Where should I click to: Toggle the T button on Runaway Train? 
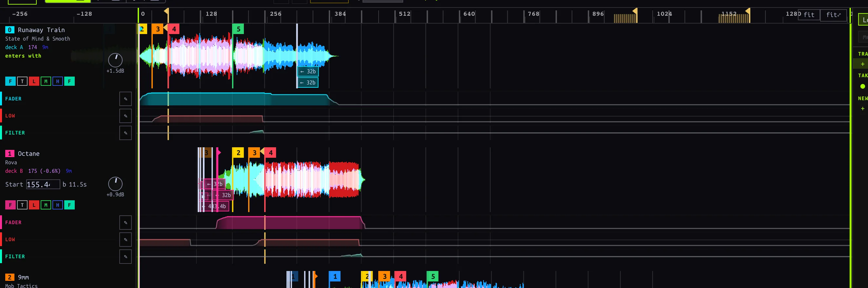point(22,81)
